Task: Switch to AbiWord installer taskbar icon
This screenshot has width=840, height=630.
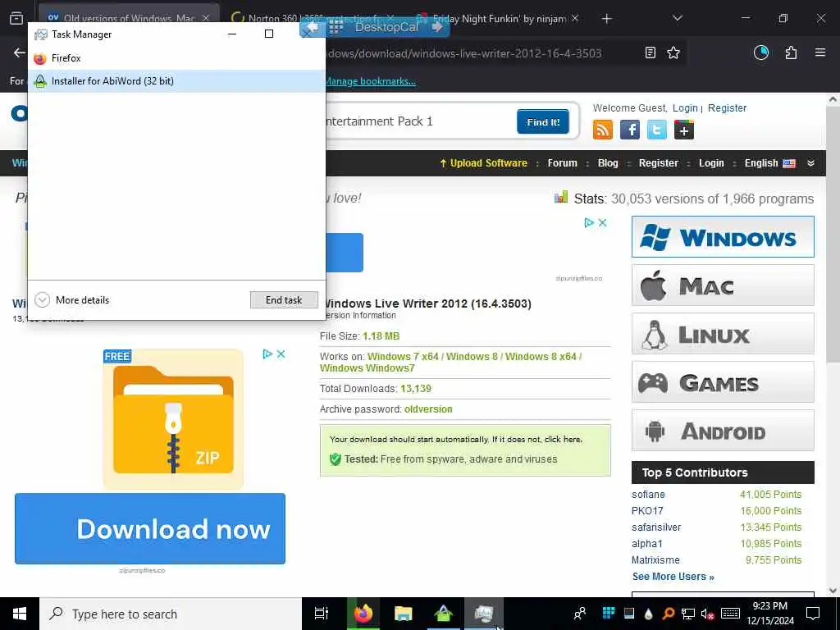Action: pos(444,614)
